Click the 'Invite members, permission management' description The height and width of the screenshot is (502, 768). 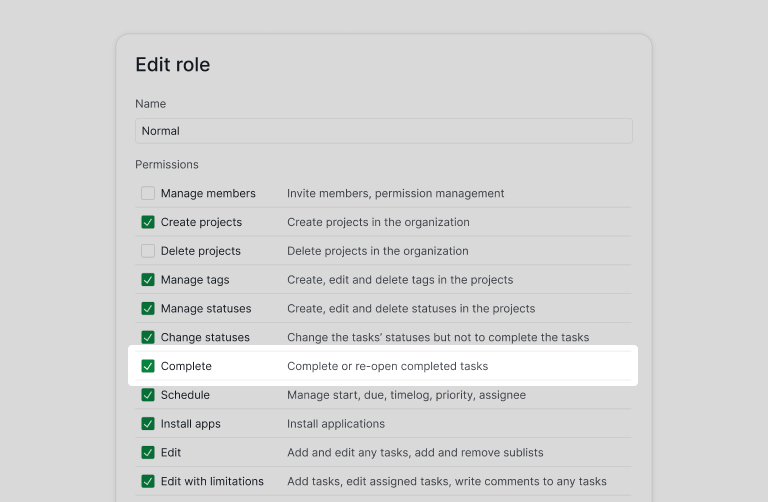pos(395,193)
